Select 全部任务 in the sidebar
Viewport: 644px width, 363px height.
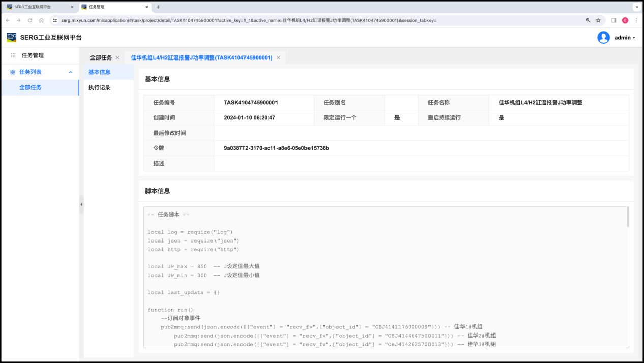[x=30, y=87]
